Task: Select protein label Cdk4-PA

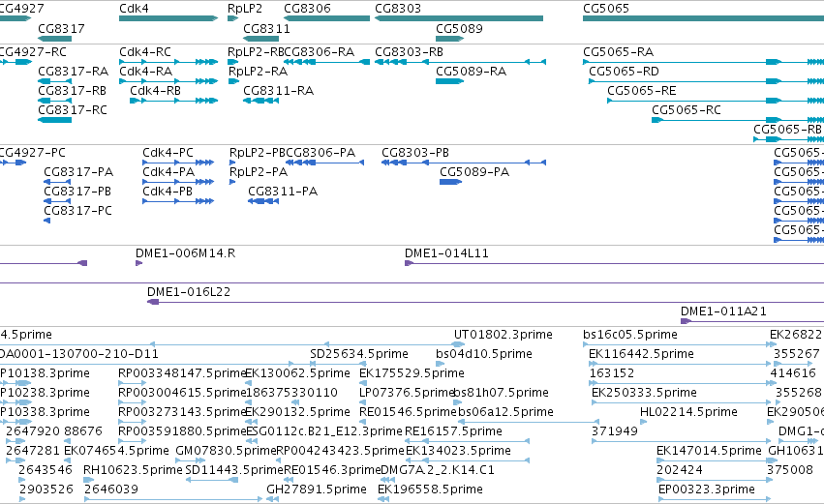Action: [168, 172]
